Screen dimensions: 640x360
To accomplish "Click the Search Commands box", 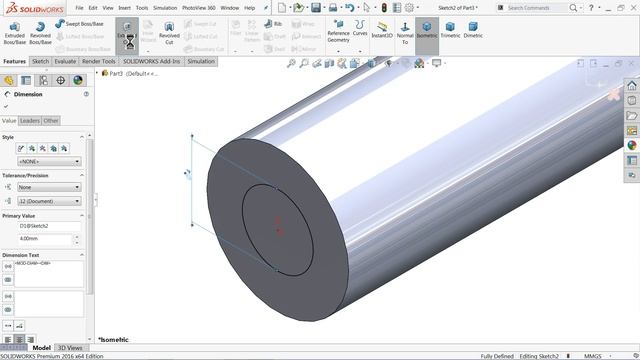I will 536,7.
